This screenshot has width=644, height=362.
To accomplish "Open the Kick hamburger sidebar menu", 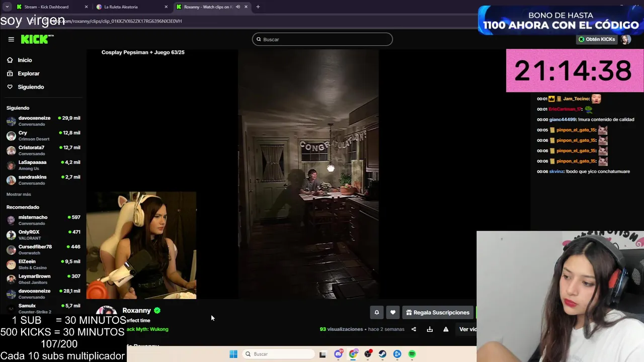I will tap(11, 39).
